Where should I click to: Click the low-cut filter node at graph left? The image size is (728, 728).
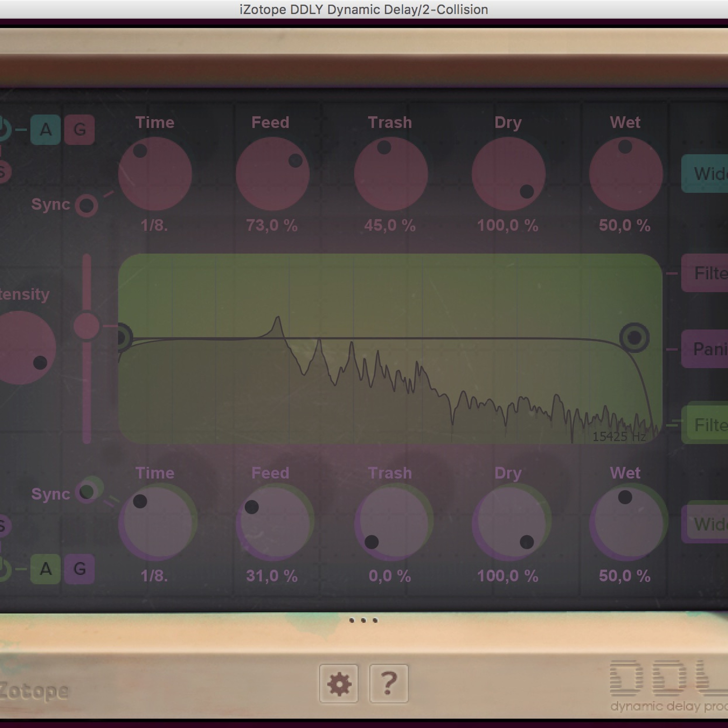click(x=121, y=338)
